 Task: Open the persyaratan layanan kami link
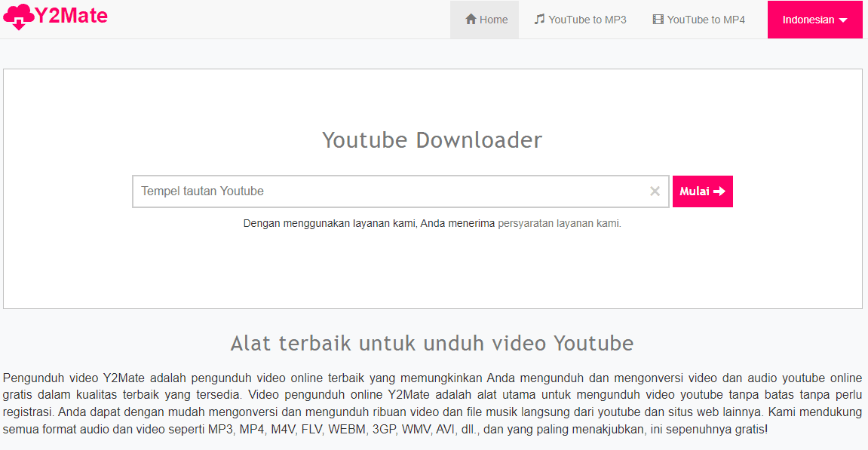[x=559, y=223]
